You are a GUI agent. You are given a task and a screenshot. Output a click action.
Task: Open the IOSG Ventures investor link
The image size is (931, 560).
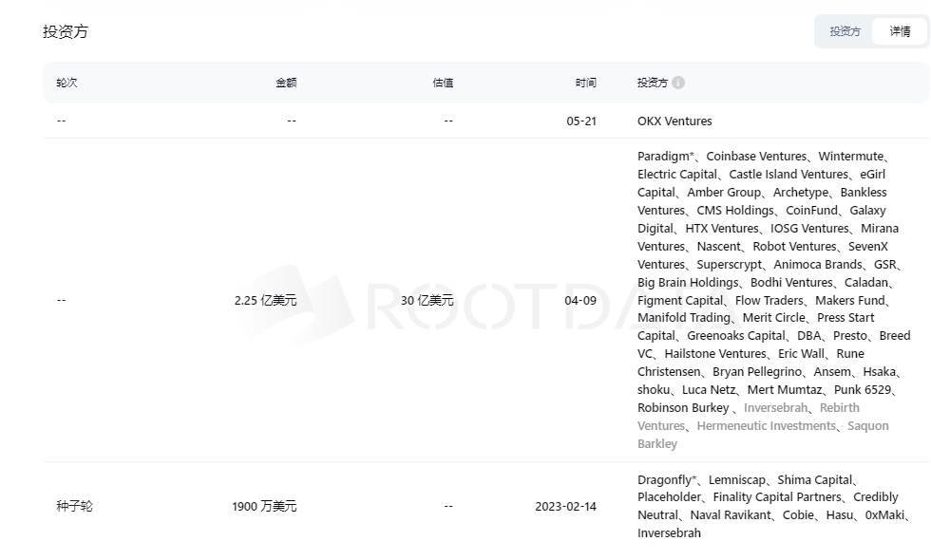(x=809, y=229)
